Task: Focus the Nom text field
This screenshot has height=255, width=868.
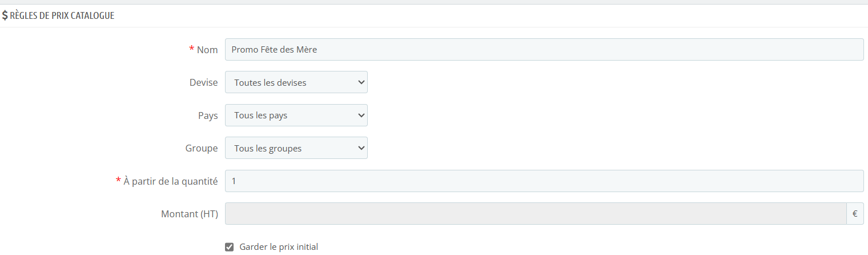Action: coord(544,50)
